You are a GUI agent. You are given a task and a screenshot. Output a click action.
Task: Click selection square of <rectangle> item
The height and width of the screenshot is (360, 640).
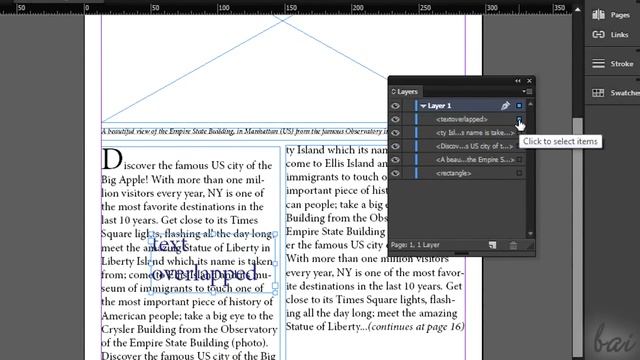519,173
